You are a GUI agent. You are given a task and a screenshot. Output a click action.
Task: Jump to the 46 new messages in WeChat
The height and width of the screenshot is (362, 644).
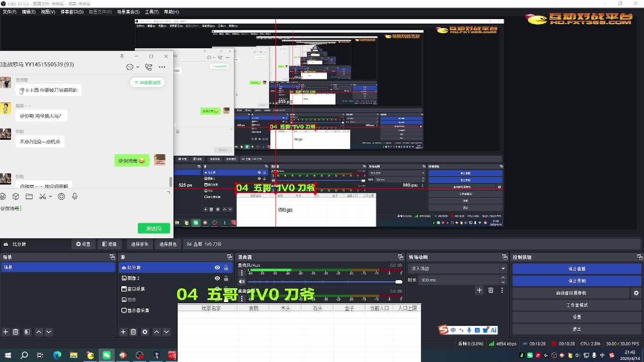click(147, 82)
